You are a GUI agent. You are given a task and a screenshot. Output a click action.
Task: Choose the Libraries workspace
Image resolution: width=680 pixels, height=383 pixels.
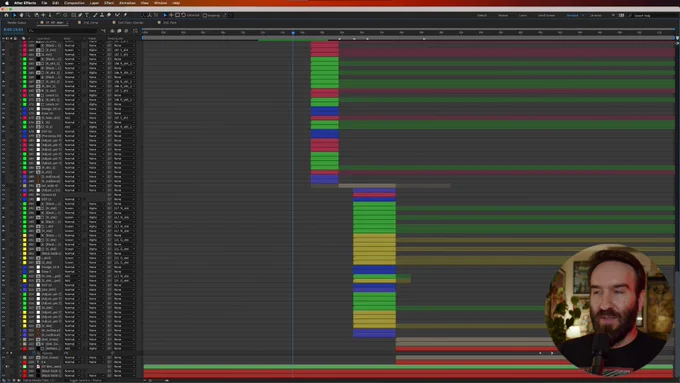(596, 15)
